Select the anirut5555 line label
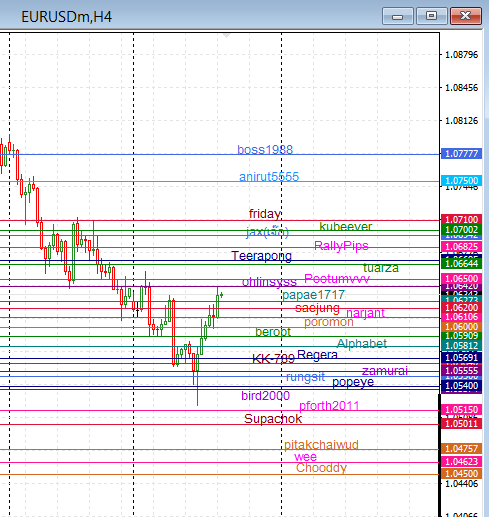Screen dimensions: 489x517 point(269,176)
